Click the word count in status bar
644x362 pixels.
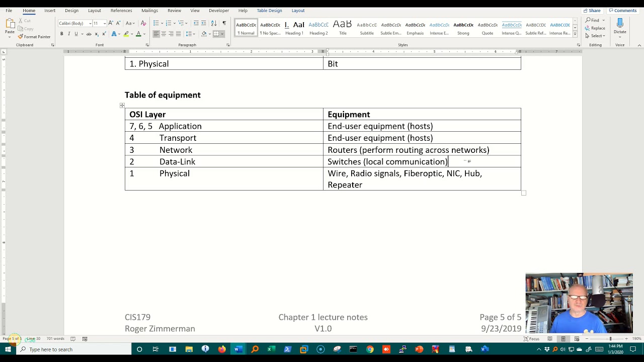(55, 339)
